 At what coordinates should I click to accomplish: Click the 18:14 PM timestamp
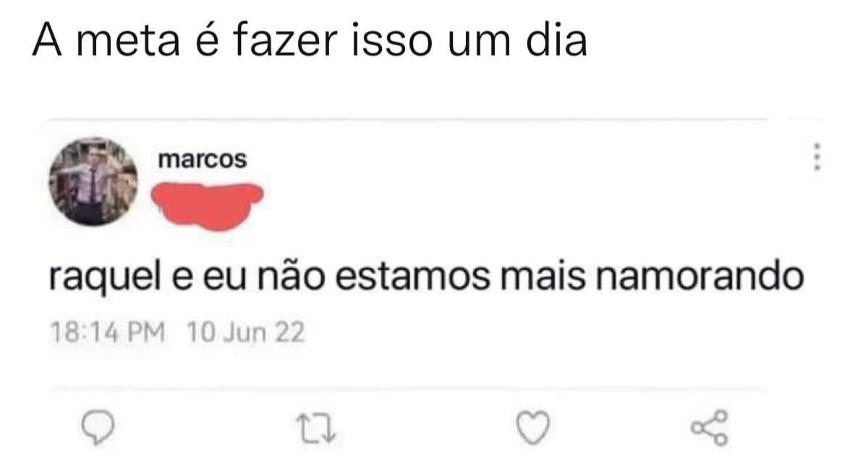pyautogui.click(x=109, y=333)
